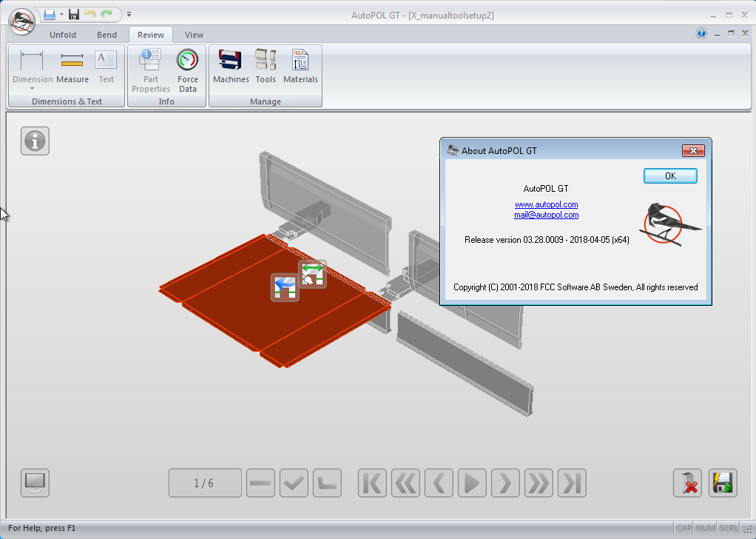
Task: Click the mail@autopol.com link
Action: pos(547,215)
